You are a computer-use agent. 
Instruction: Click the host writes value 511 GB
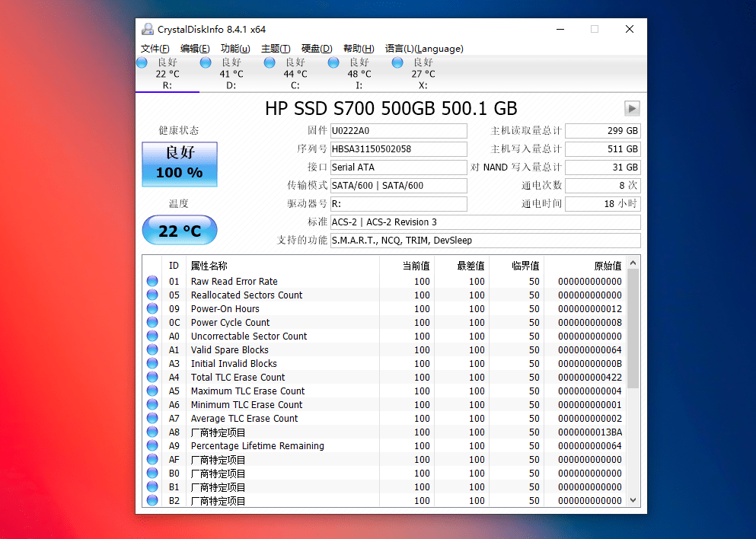point(603,149)
